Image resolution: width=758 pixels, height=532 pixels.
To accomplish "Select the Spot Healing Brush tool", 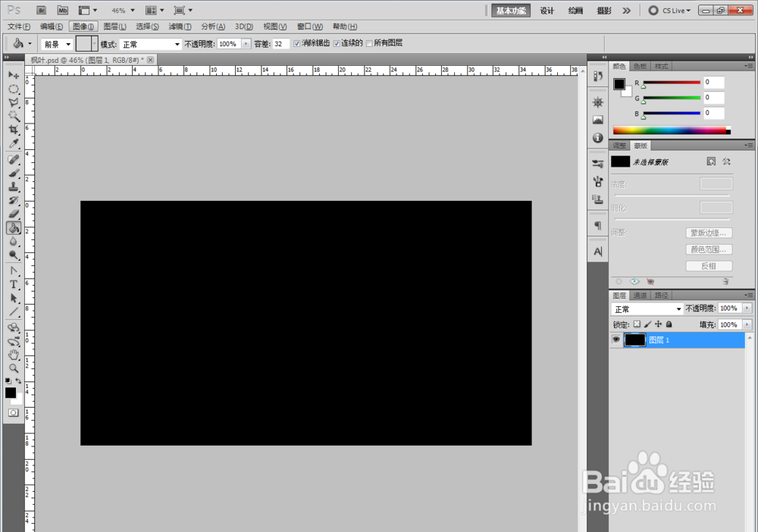I will 14,159.
